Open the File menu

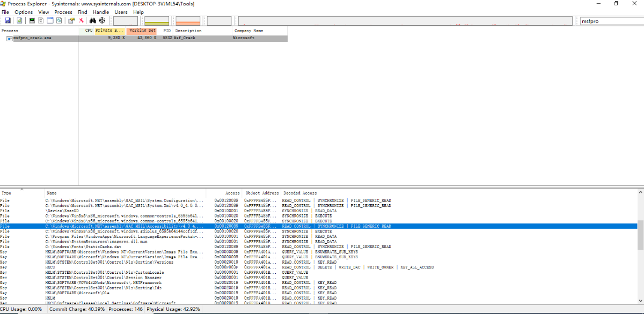point(5,12)
